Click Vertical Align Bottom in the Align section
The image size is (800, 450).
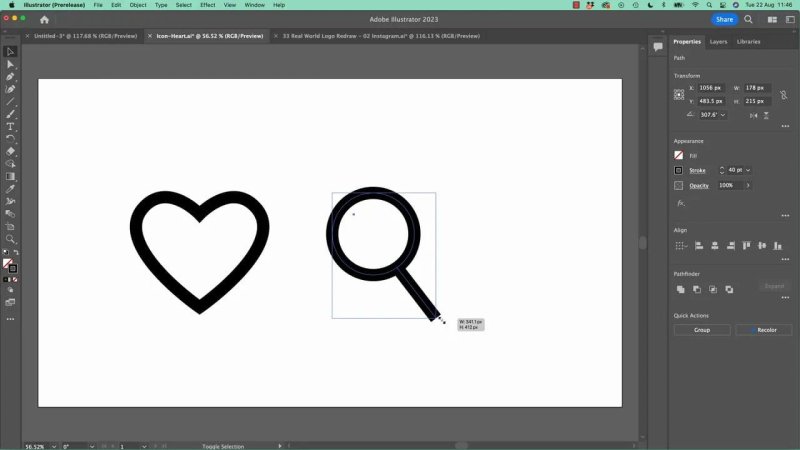tap(778, 246)
